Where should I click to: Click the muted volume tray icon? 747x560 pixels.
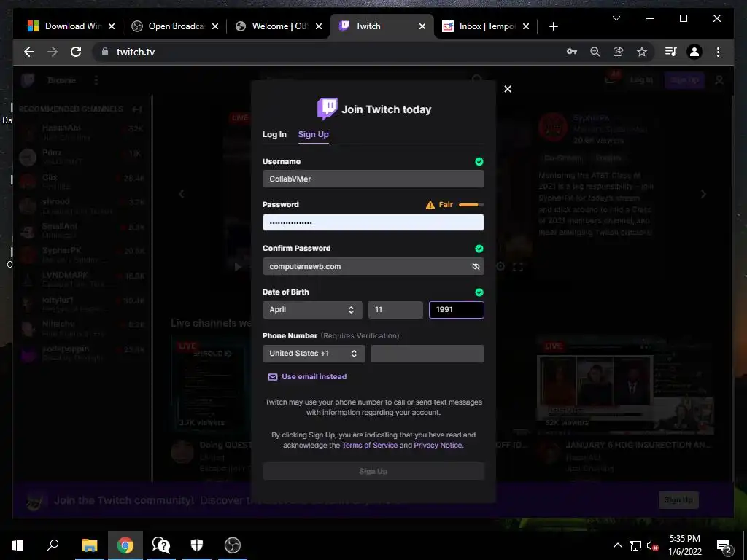click(652, 545)
